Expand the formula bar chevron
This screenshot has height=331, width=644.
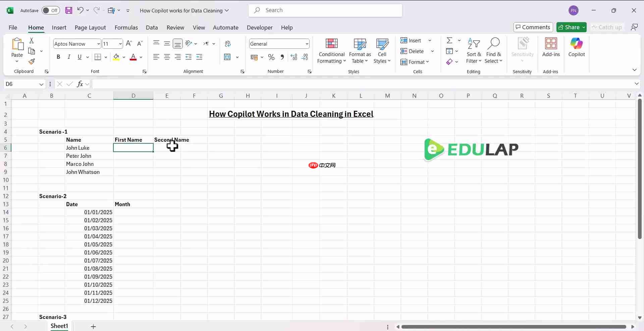636,84
